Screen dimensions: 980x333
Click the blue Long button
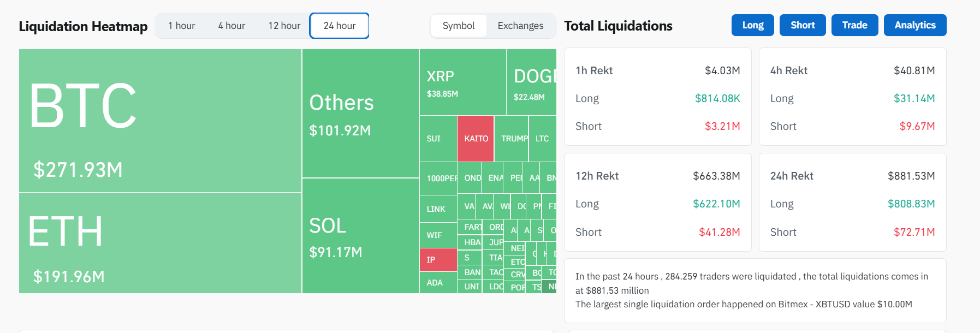(x=752, y=25)
